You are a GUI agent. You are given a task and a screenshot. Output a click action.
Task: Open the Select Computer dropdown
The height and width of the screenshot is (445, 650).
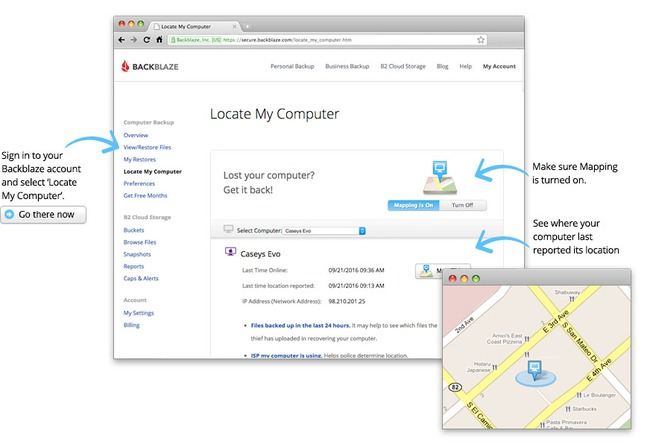[324, 231]
